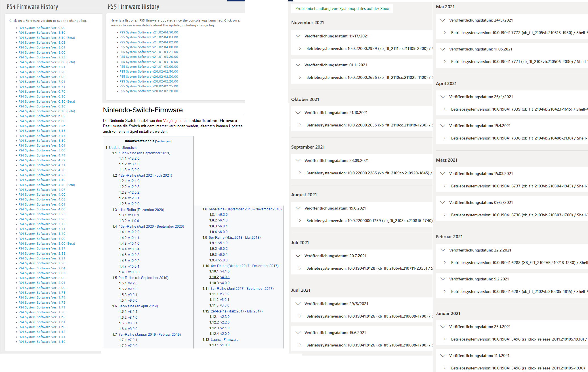Open PS5 System Software v21.02-04.50.00

click(x=149, y=32)
